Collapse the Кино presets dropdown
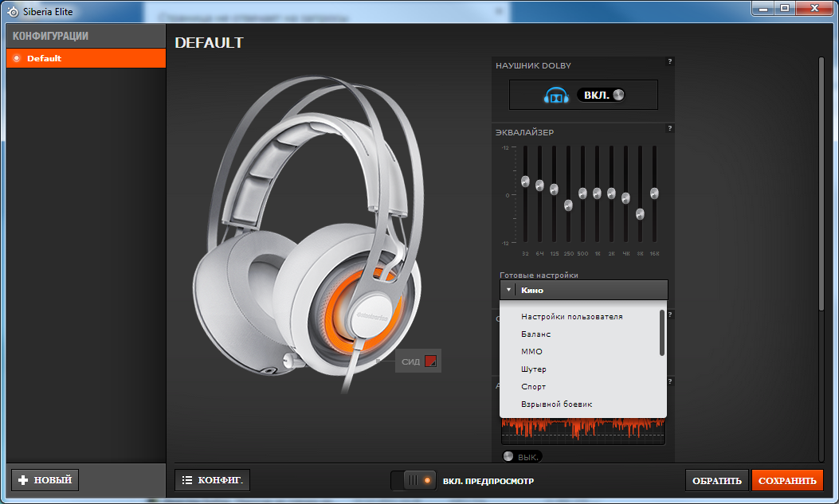This screenshot has width=839, height=504. 584,290
